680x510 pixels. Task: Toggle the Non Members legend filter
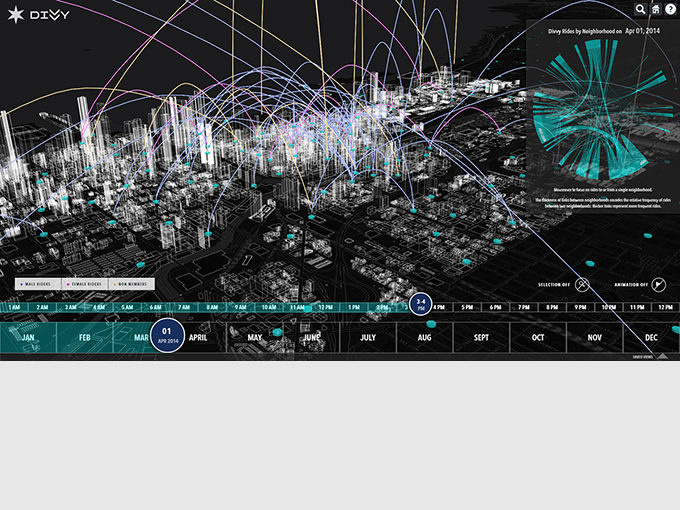coord(131,284)
